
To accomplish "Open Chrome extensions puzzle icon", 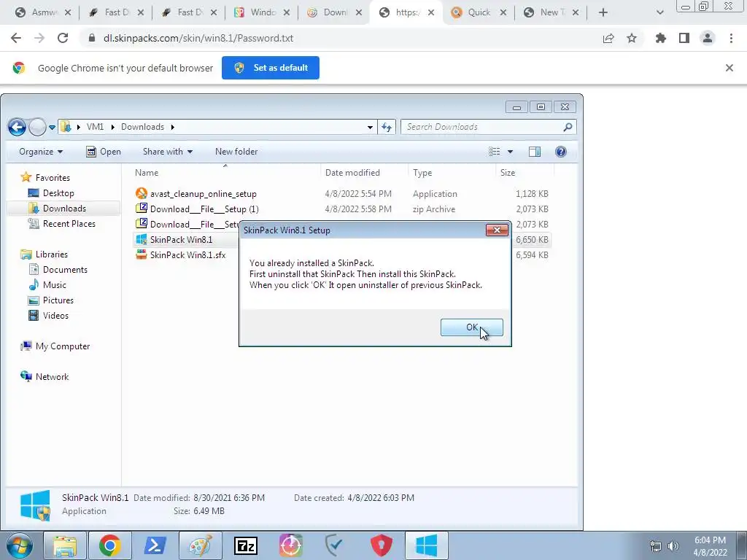I will (x=660, y=38).
